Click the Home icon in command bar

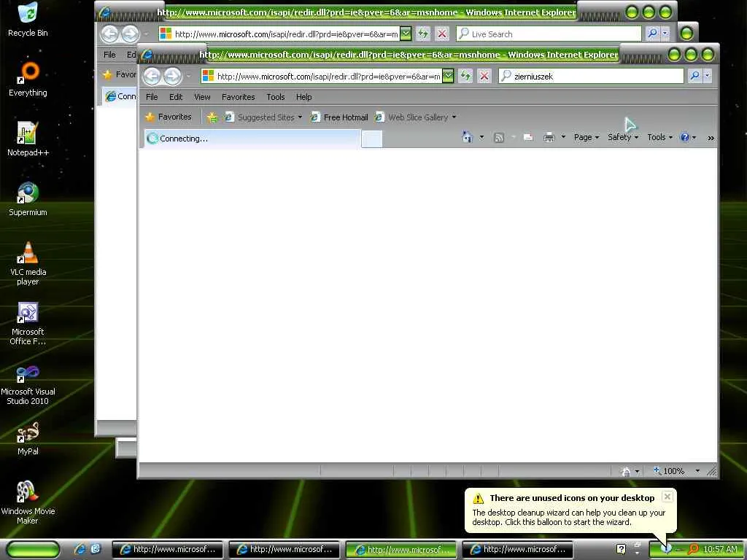[468, 137]
